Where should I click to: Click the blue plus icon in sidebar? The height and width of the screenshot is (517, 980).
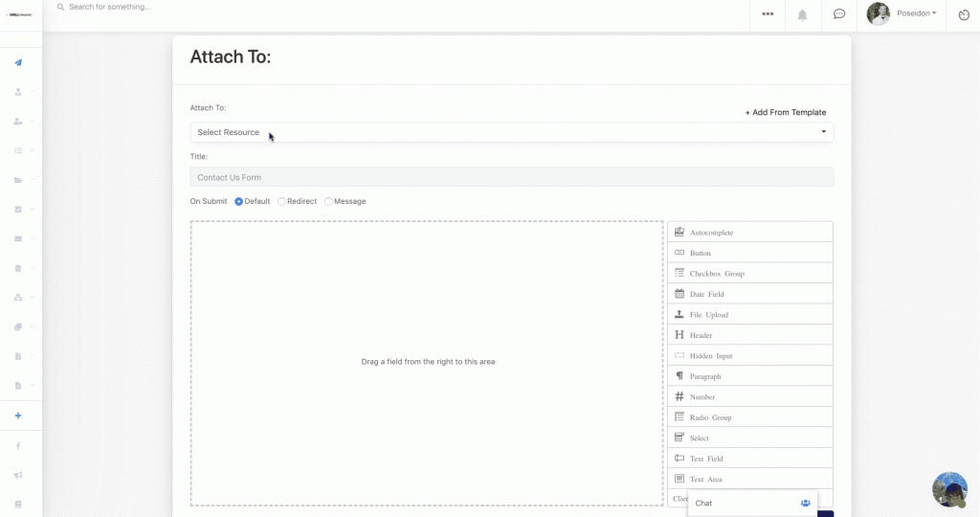click(x=18, y=416)
